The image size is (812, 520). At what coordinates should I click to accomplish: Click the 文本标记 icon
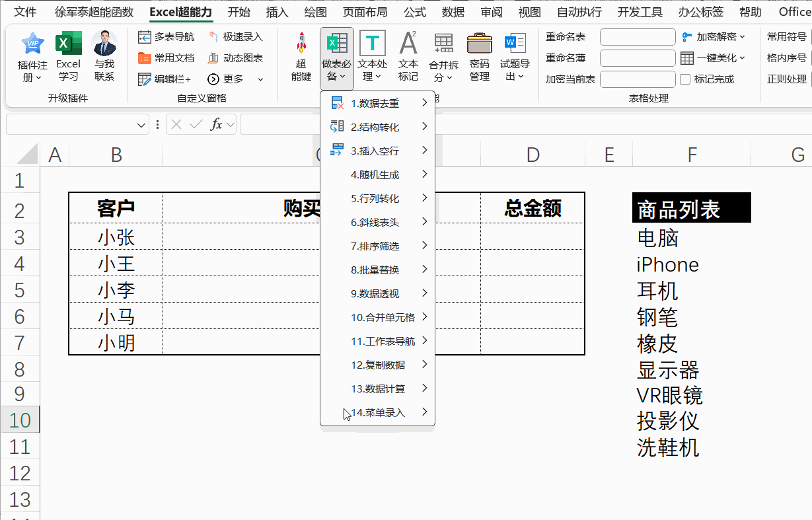pos(408,44)
